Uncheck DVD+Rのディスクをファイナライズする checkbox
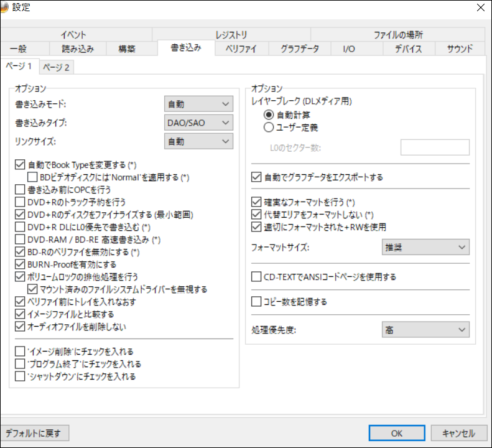The image size is (492, 448). [x=20, y=215]
